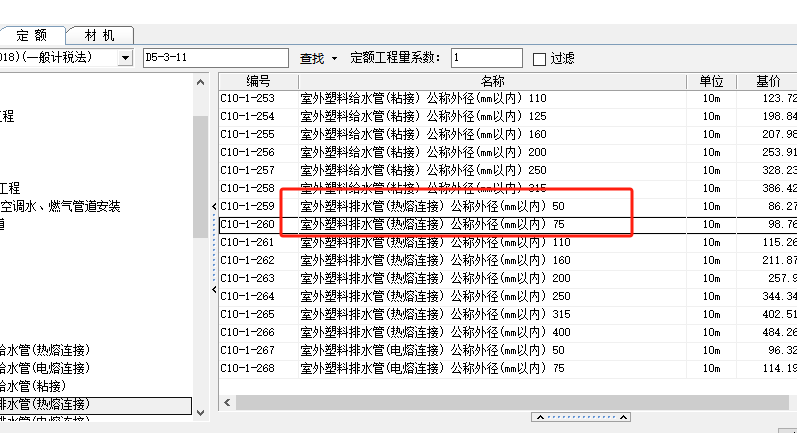Viewport: 797px width, 433px height.
Task: Click the 单位 column header
Action: coord(711,81)
